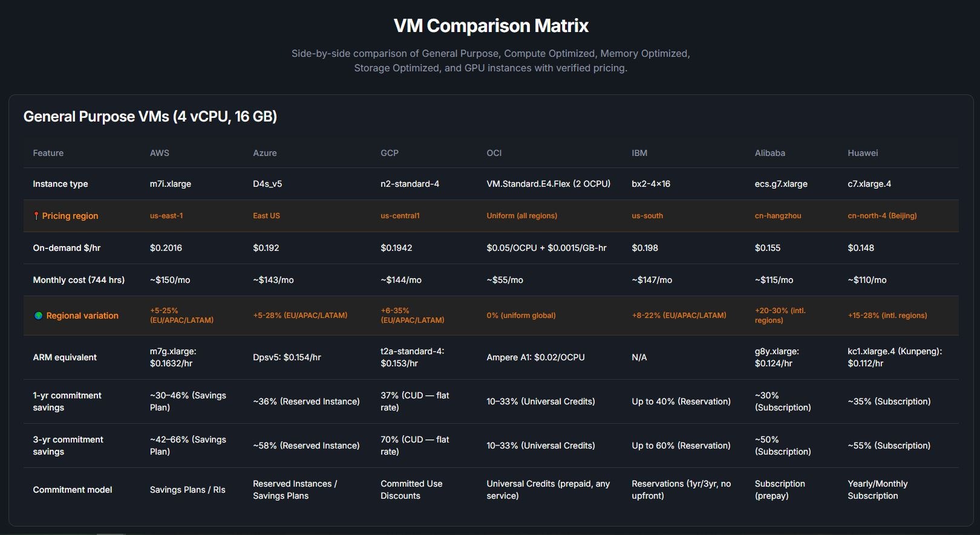The height and width of the screenshot is (535, 980).
Task: Click the 'Alibaba' column header
Action: [x=770, y=153]
